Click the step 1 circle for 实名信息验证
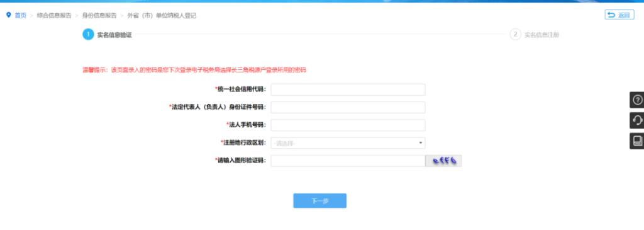Viewport: 644px width, 230px height. (88, 35)
